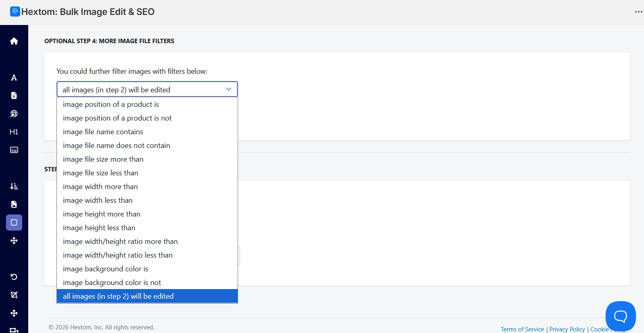
Task: Select "image width more than" filter
Action: point(100,187)
